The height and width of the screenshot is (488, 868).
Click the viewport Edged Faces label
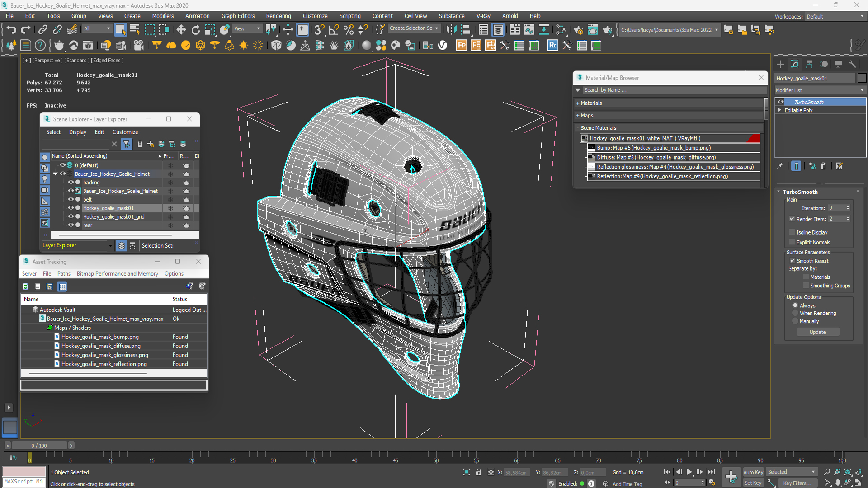[x=107, y=61]
